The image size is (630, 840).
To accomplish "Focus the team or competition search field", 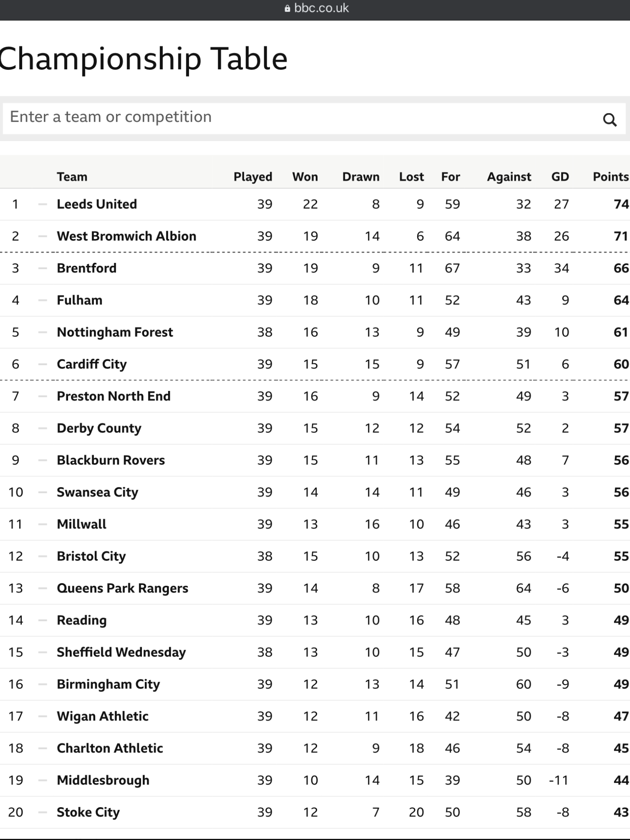I will (x=315, y=118).
